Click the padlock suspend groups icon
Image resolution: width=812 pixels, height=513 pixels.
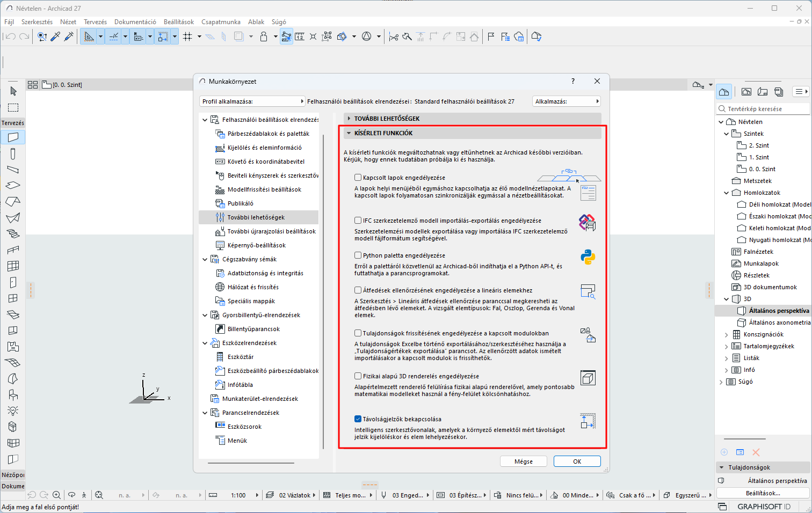[264, 36]
